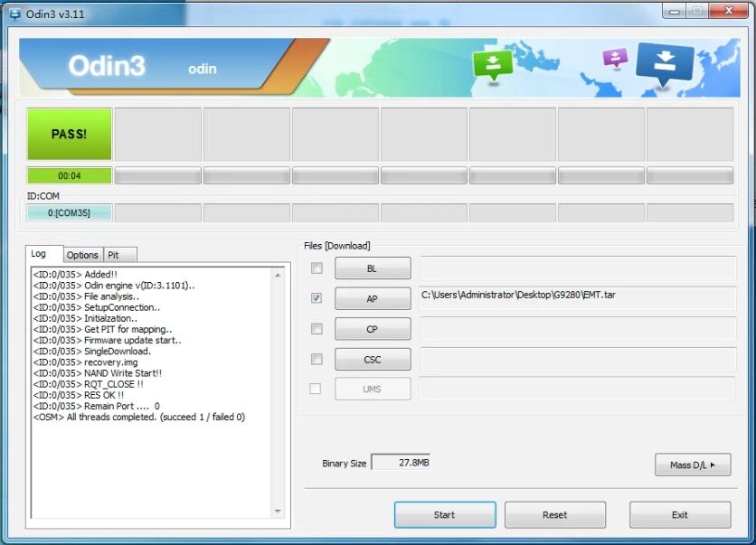This screenshot has height=545, width=756.
Task: Click the empty CP file path field
Action: coord(578,328)
